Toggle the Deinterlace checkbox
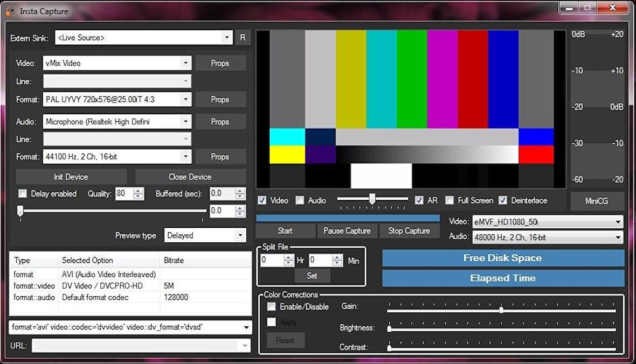 pyautogui.click(x=503, y=200)
